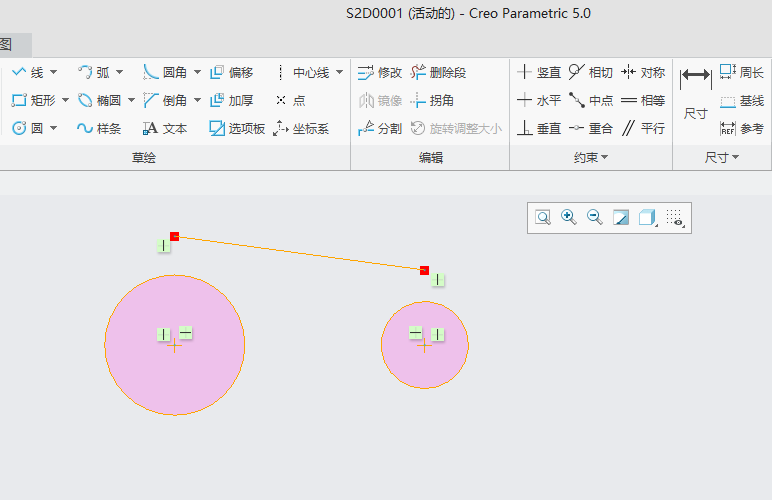Expand the Fillet dropdown arrow

197,72
